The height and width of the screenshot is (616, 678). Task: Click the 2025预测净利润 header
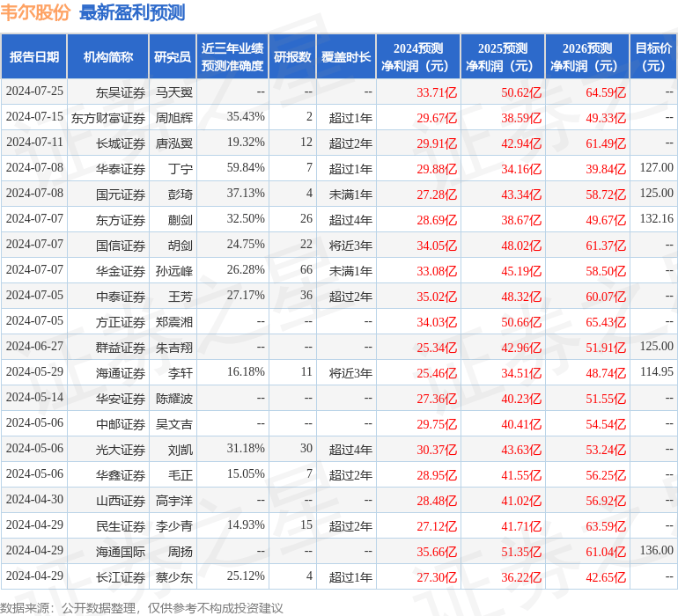[503, 56]
